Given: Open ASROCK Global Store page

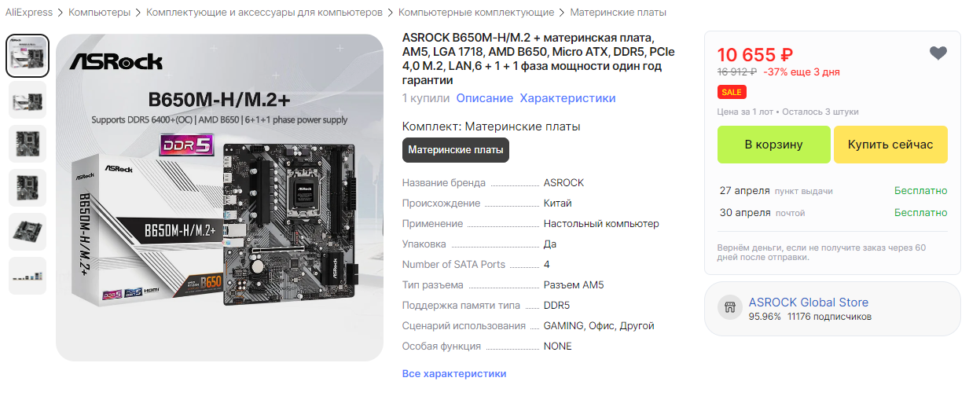Looking at the screenshot, I should click(x=809, y=302).
